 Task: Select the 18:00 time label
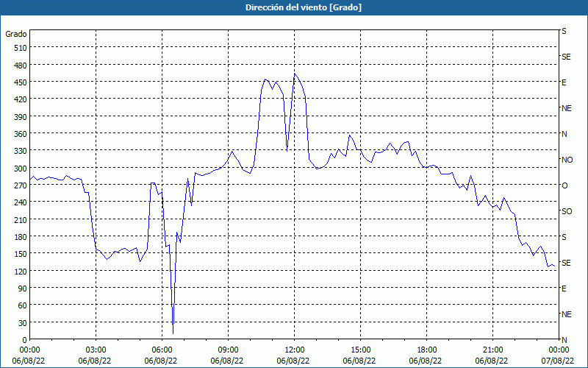tap(426, 350)
